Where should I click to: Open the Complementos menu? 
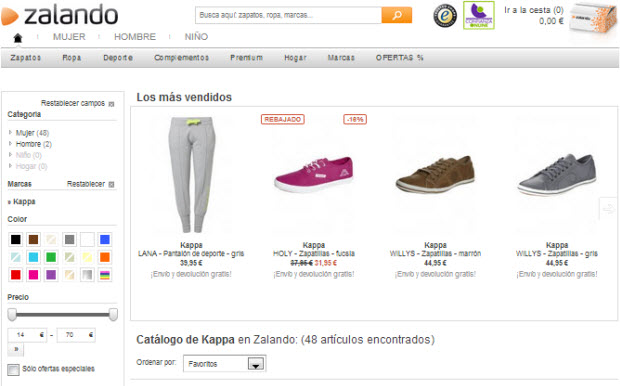(x=181, y=58)
